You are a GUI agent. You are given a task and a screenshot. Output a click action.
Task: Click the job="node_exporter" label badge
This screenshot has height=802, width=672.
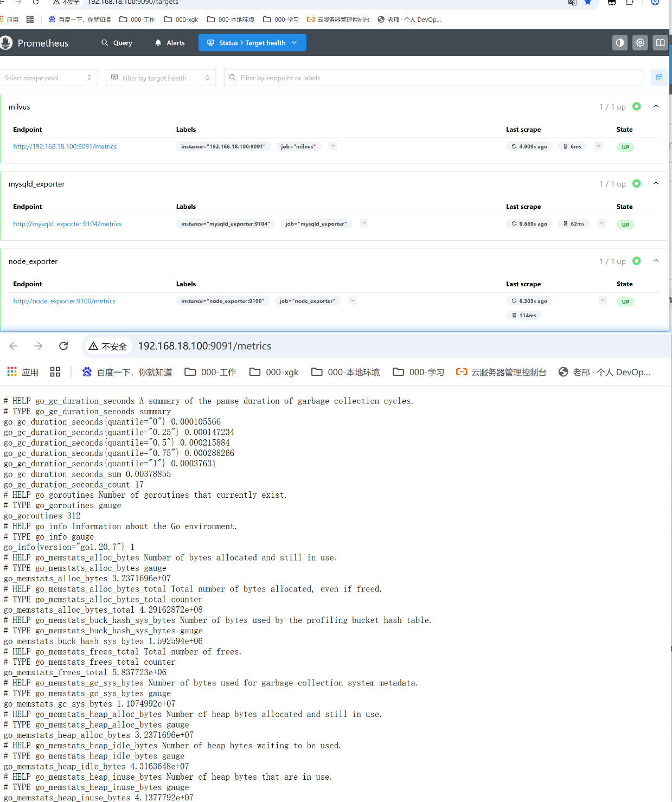pyautogui.click(x=308, y=301)
